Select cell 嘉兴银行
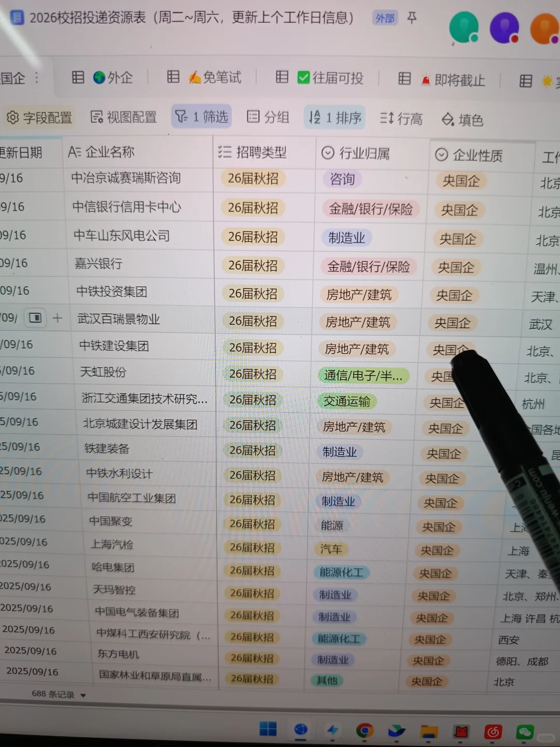 (99, 264)
